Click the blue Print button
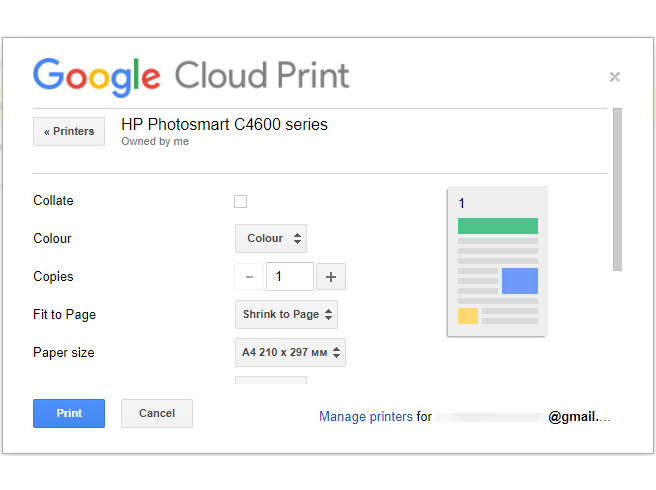Image resolution: width=656 pixels, height=490 pixels. (x=69, y=413)
